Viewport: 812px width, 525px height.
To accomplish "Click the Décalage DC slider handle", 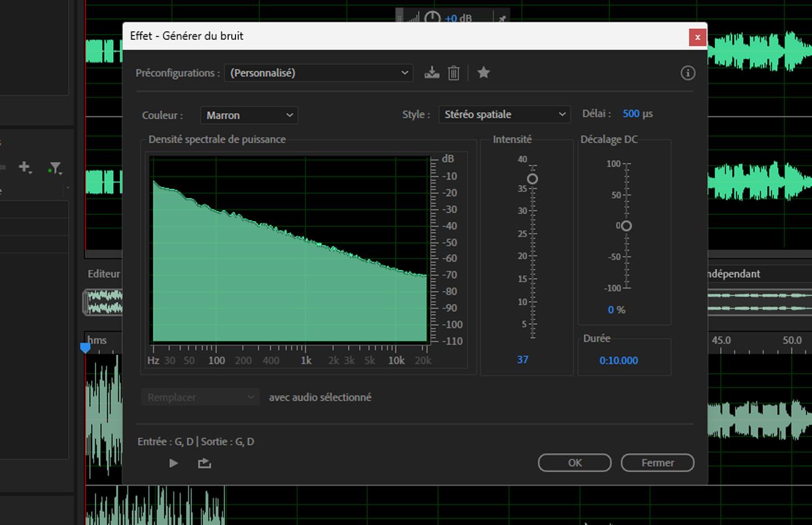I will click(626, 226).
